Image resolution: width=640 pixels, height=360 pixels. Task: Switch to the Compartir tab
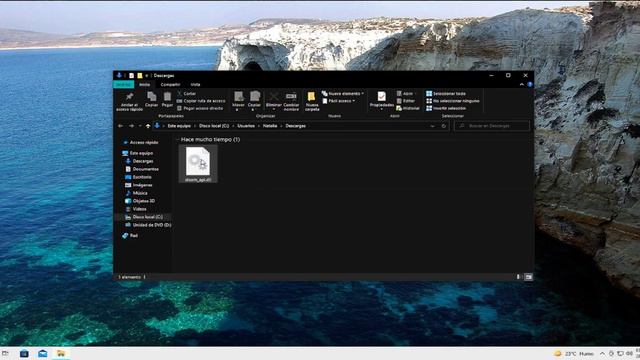(x=170, y=84)
